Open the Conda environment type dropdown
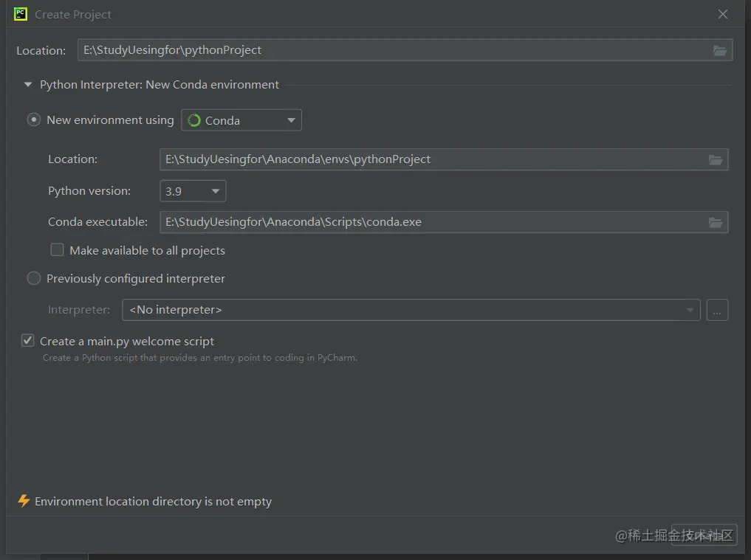This screenshot has height=560, width=751. pyautogui.click(x=241, y=120)
